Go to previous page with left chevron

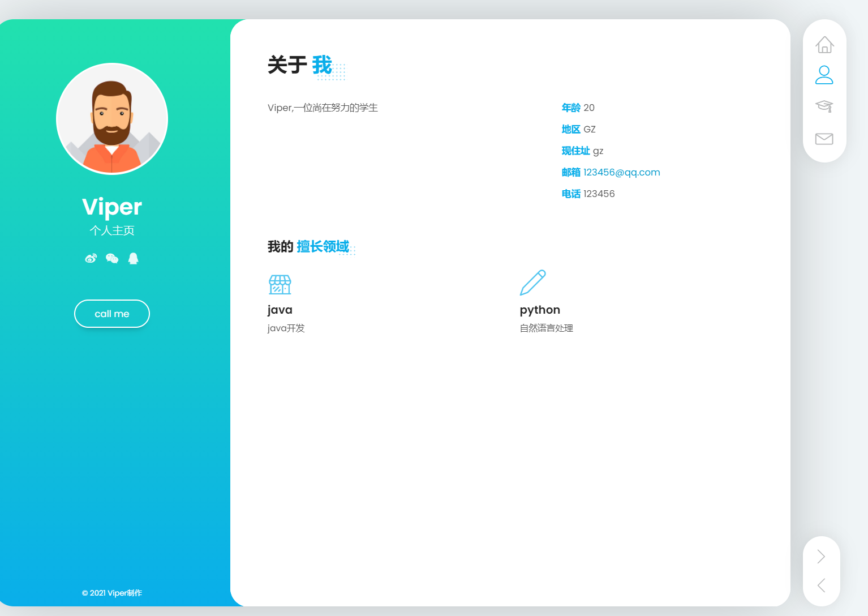coord(821,585)
